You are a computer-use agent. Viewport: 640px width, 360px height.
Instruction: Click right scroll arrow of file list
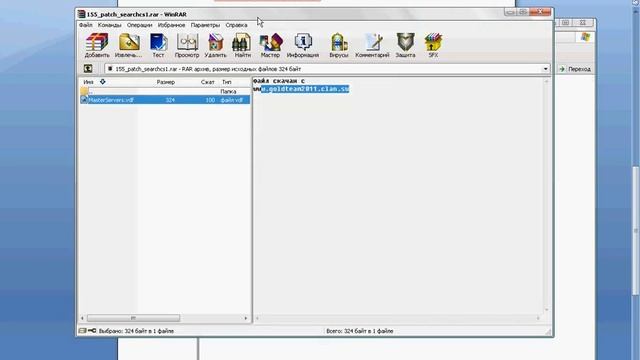tap(246, 318)
